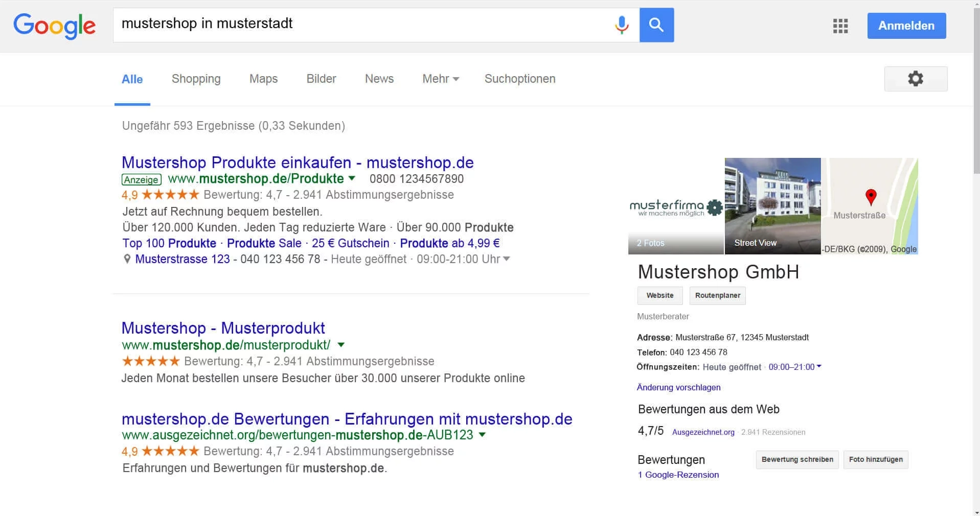
Task: Open the musterfirma logo photos thumbnail
Action: pos(675,206)
